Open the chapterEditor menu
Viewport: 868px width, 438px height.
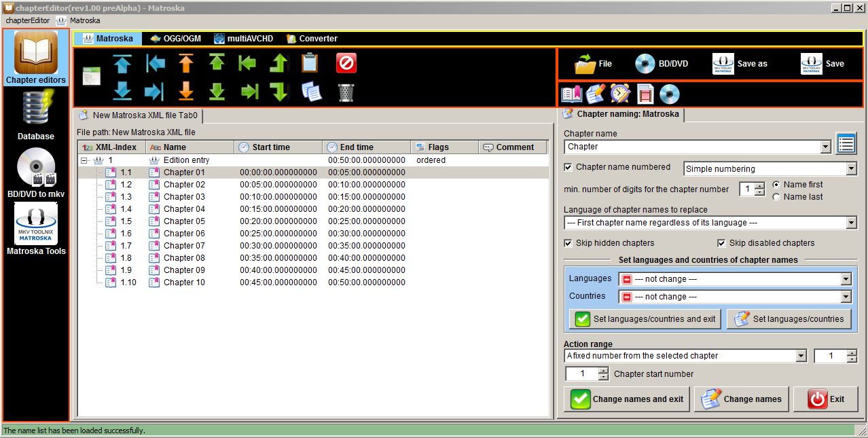(x=28, y=20)
